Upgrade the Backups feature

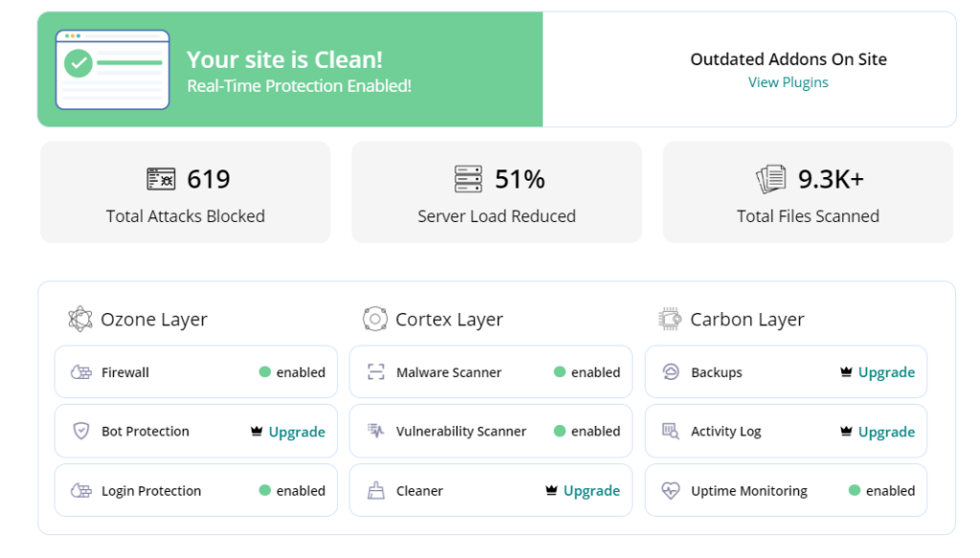point(886,372)
